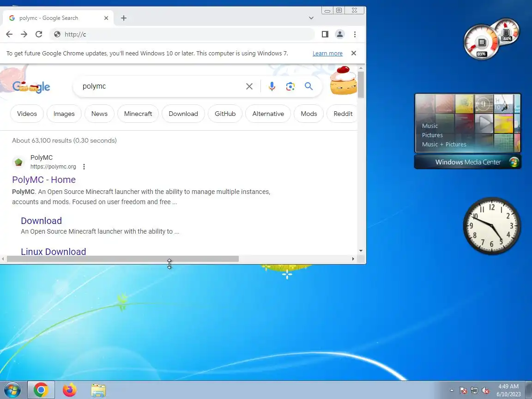
Task: Open the Chrome side panel icon
Action: tap(325, 34)
